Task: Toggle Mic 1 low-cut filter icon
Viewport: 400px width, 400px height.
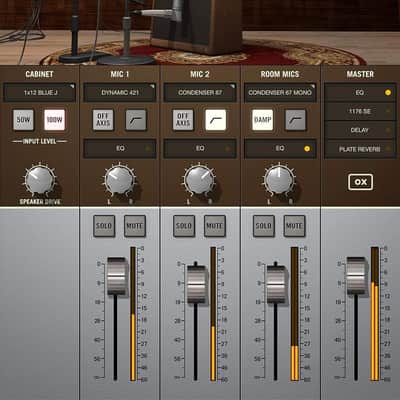Action: pyautogui.click(x=136, y=120)
